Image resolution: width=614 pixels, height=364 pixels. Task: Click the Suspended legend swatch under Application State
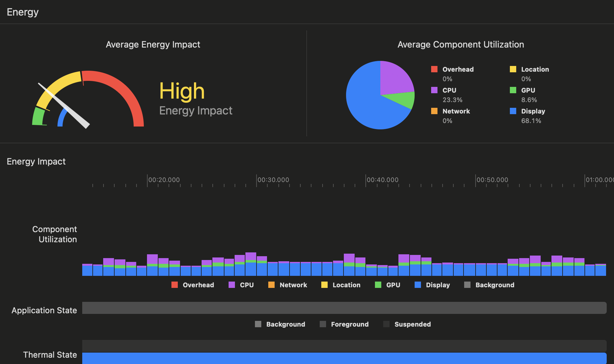coord(386,324)
